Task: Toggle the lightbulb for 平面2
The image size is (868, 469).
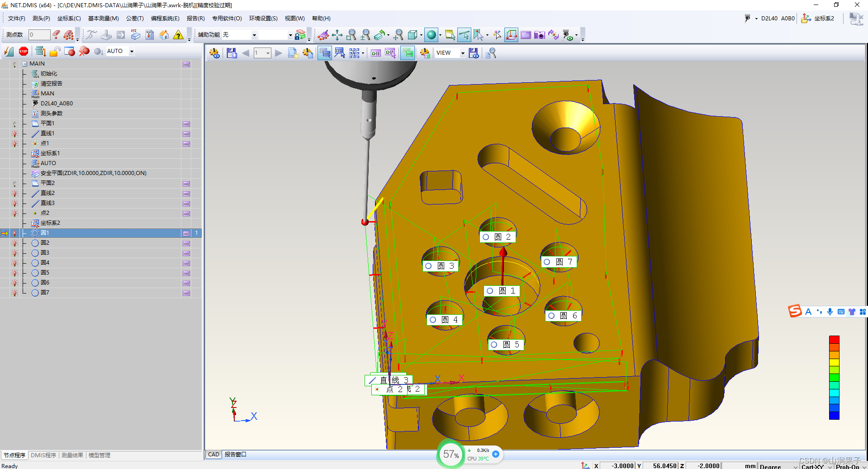Action: pos(15,183)
